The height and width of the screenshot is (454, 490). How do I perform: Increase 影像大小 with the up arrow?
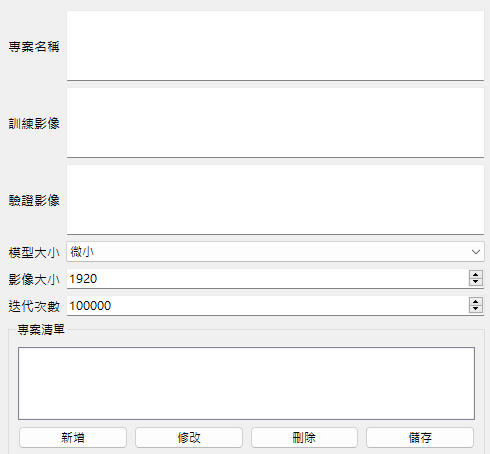pyautogui.click(x=476, y=275)
